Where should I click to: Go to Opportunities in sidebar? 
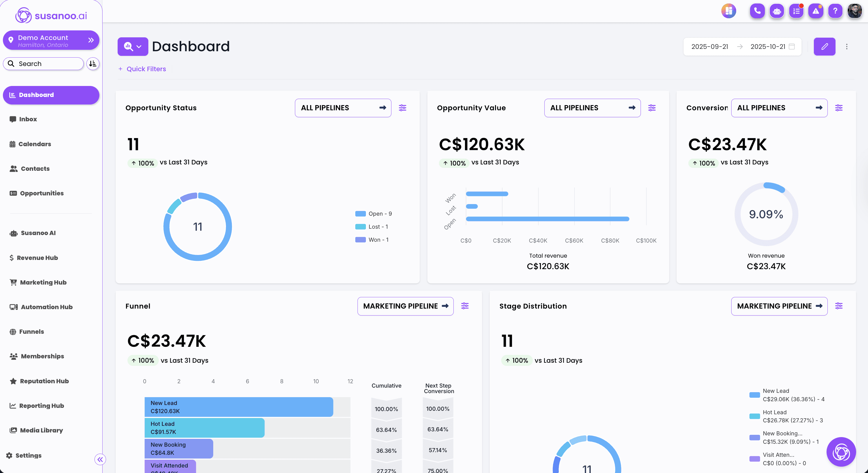coord(41,193)
